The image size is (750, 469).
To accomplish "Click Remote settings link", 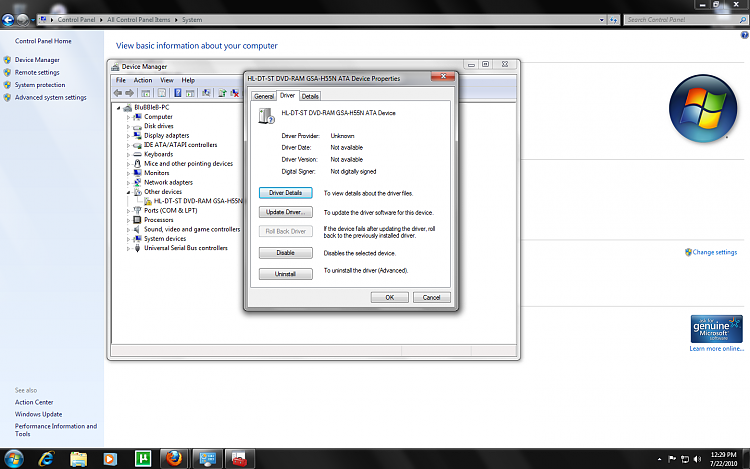I will coord(37,72).
